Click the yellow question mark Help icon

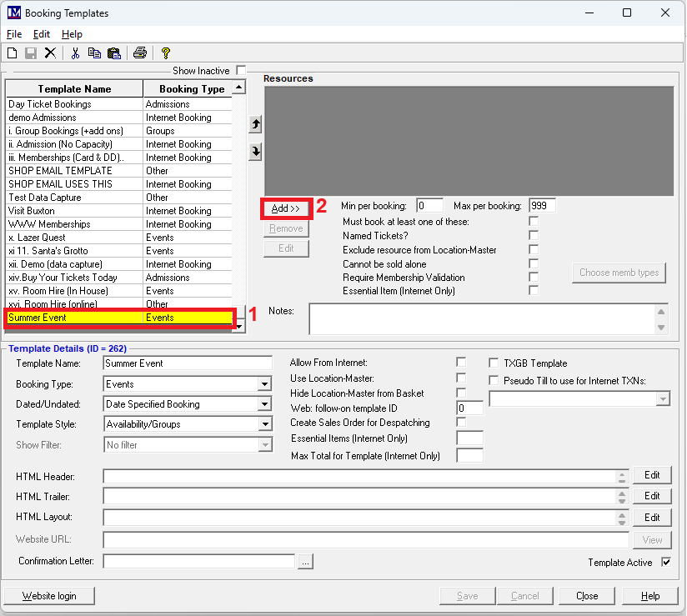[165, 53]
